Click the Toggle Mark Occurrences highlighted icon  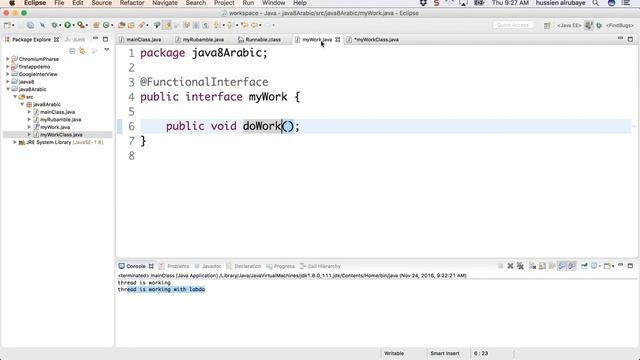click(167, 25)
